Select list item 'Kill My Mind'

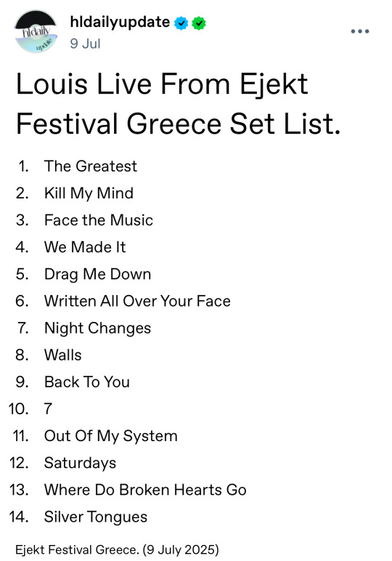[89, 193]
